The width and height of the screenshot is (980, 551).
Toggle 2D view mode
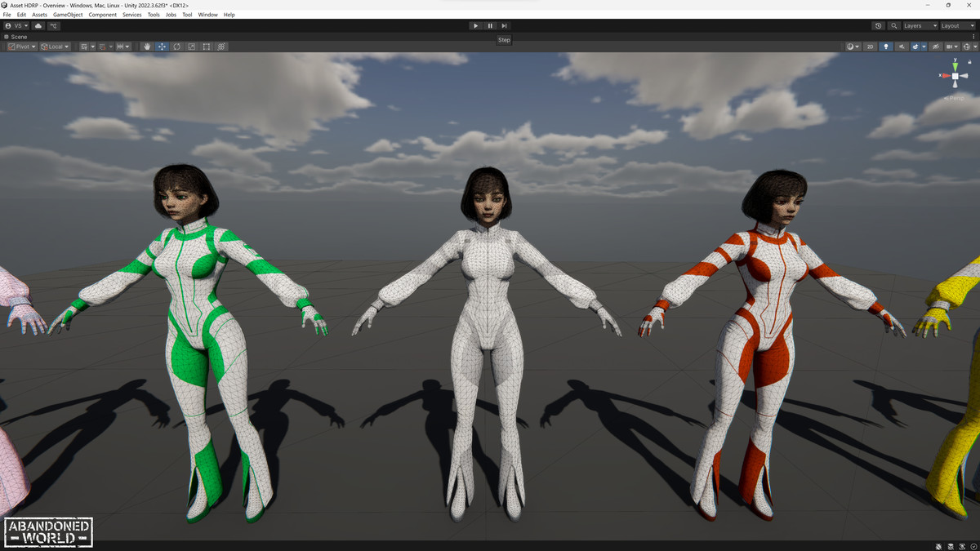870,47
